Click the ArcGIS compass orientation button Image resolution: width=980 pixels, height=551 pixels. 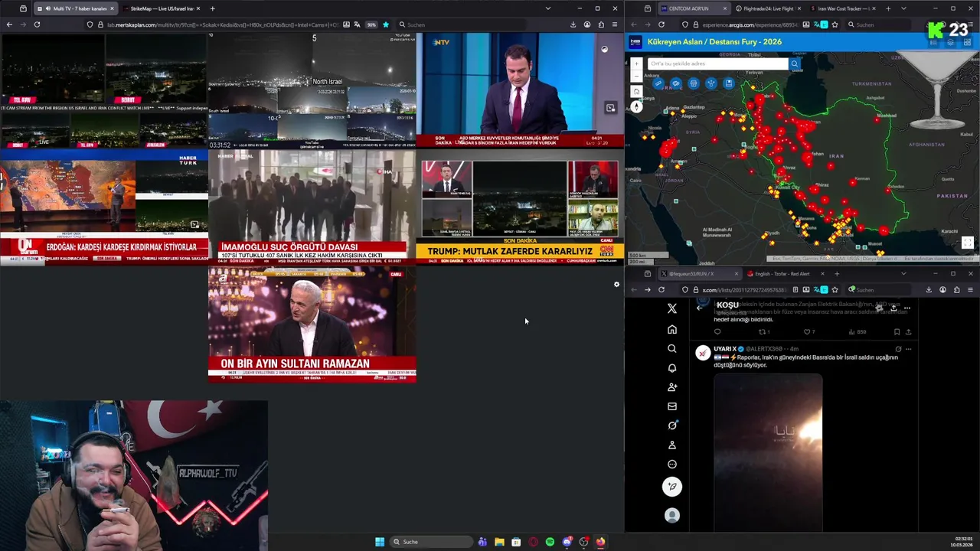[636, 108]
